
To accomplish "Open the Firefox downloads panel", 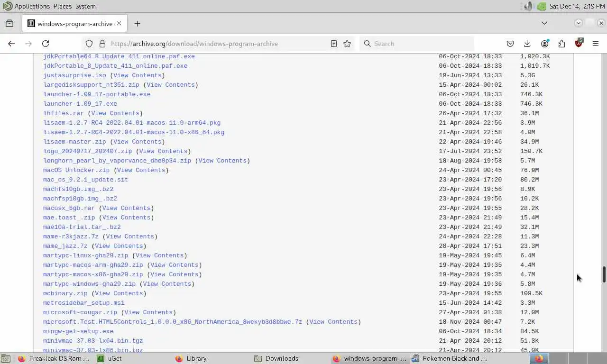I will tap(527, 44).
